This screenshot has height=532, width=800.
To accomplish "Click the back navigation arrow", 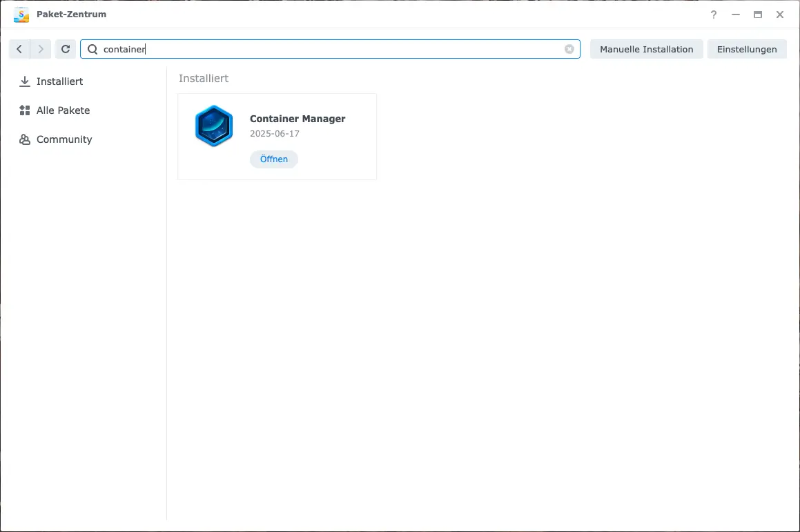I will (19, 49).
